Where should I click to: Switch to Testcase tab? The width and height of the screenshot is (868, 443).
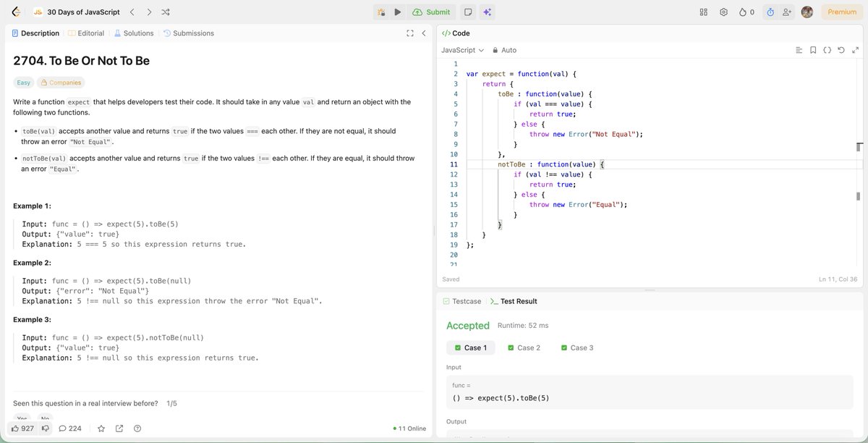[x=461, y=301]
